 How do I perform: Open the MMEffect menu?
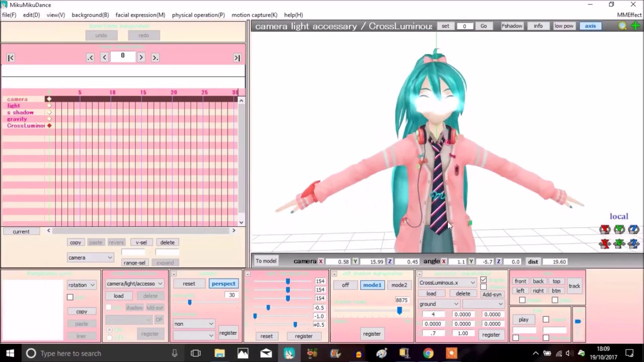(x=629, y=15)
